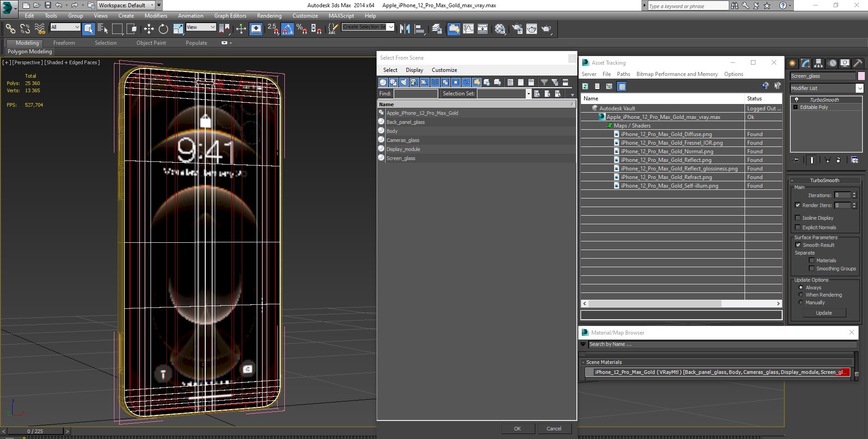Click Cancel in Select From Scene dialog
Image resolution: width=868 pixels, height=439 pixels.
(x=554, y=429)
